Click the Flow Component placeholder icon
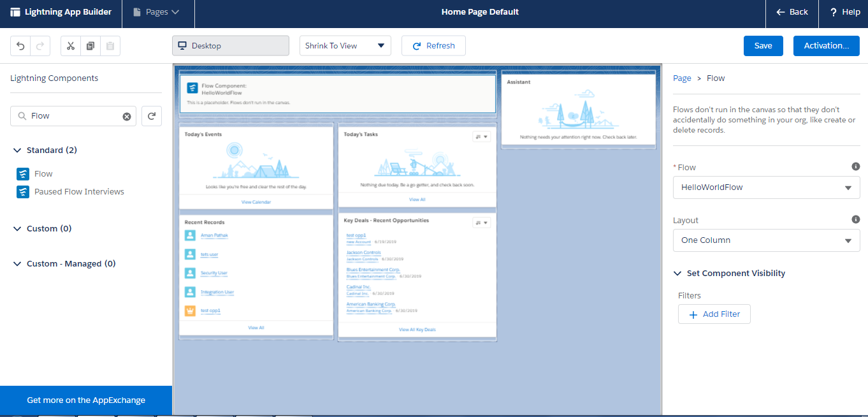The width and height of the screenshot is (868, 417). tap(192, 89)
